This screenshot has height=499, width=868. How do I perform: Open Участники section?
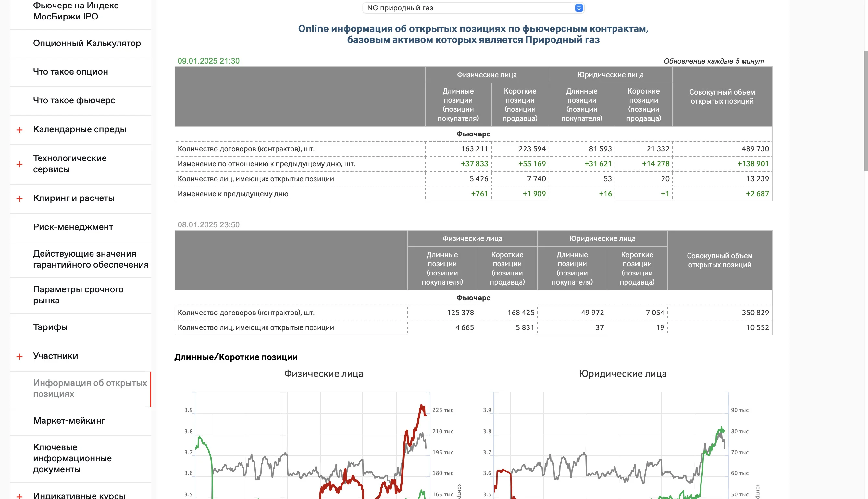click(x=56, y=356)
